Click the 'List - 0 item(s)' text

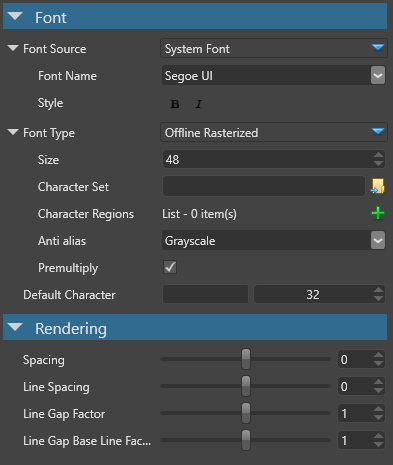[x=199, y=214]
